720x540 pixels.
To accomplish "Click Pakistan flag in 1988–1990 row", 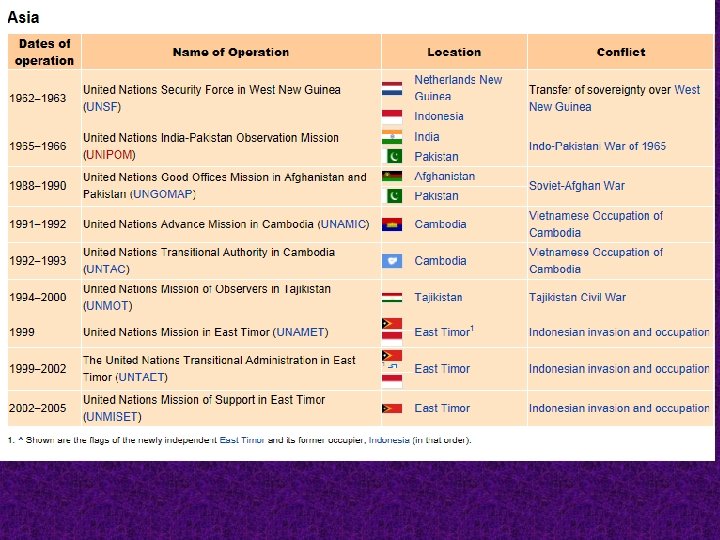I will coord(392,196).
